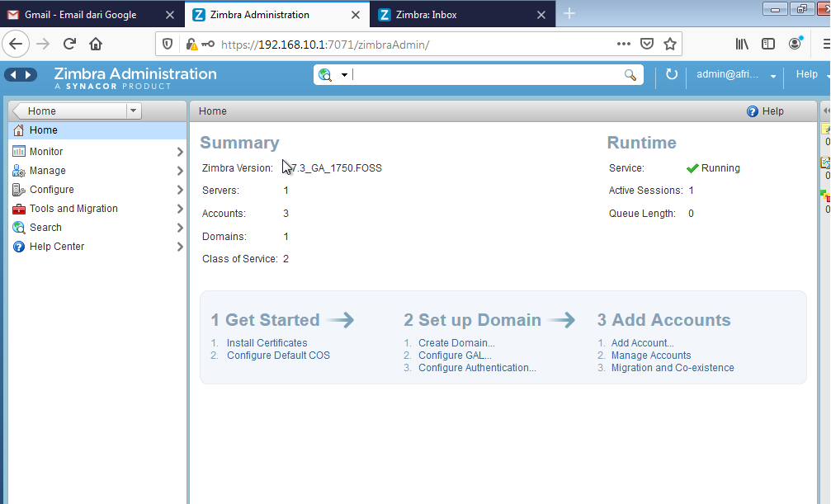
Task: Expand the Help Center chevron
Action: [180, 247]
